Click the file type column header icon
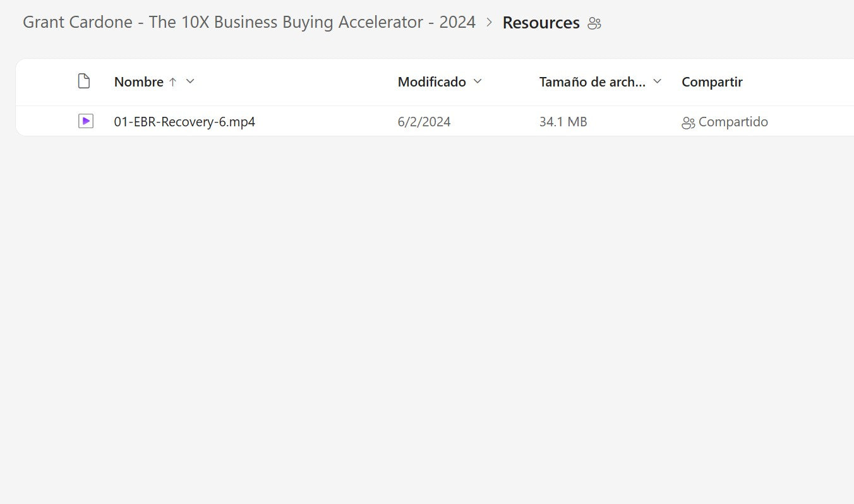Image resolution: width=854 pixels, height=504 pixels. [x=84, y=81]
